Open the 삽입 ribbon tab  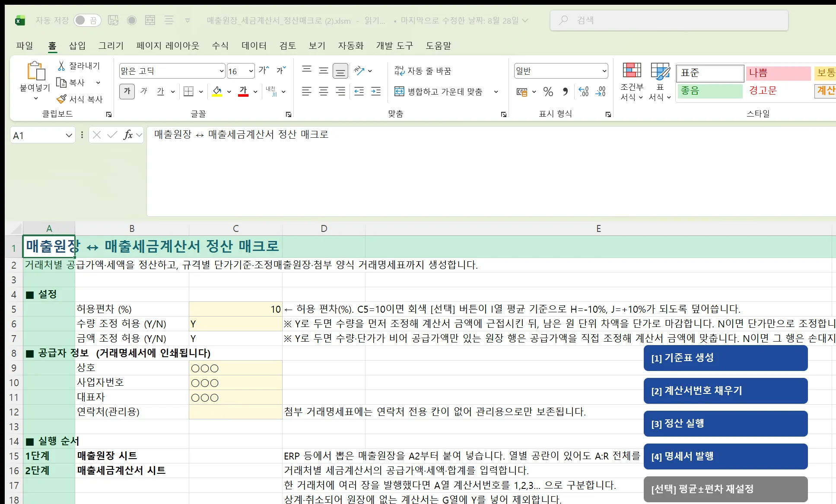[x=77, y=45]
